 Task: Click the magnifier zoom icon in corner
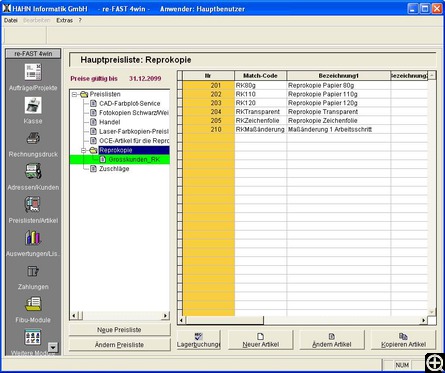(435, 362)
